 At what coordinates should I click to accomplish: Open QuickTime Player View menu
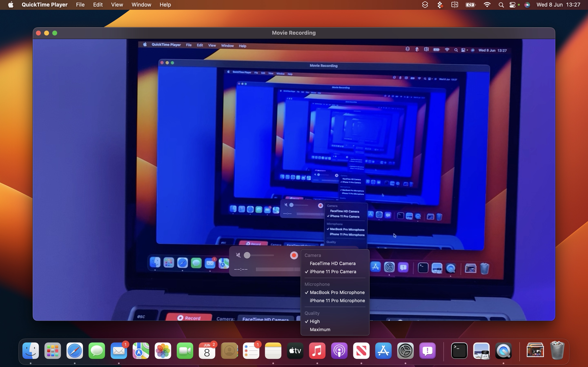(117, 5)
